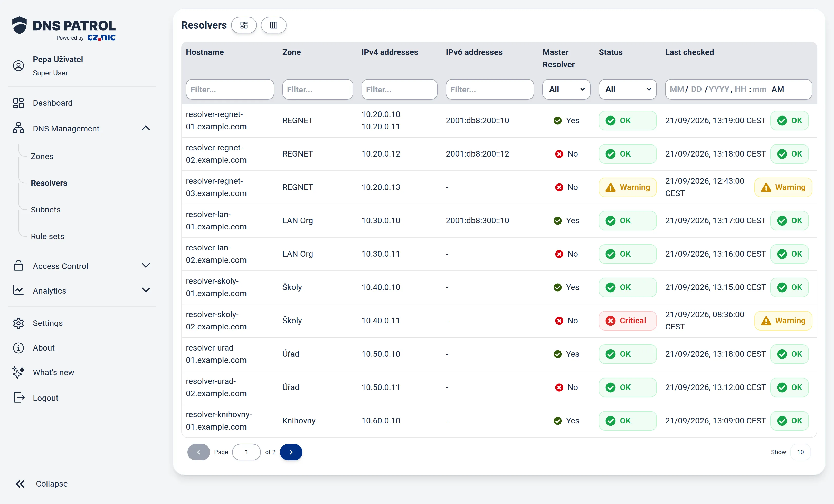Screen dimensions: 834x504
Task: Click the IPv6 address 2001:db8:200::12
Action: pyautogui.click(x=477, y=154)
